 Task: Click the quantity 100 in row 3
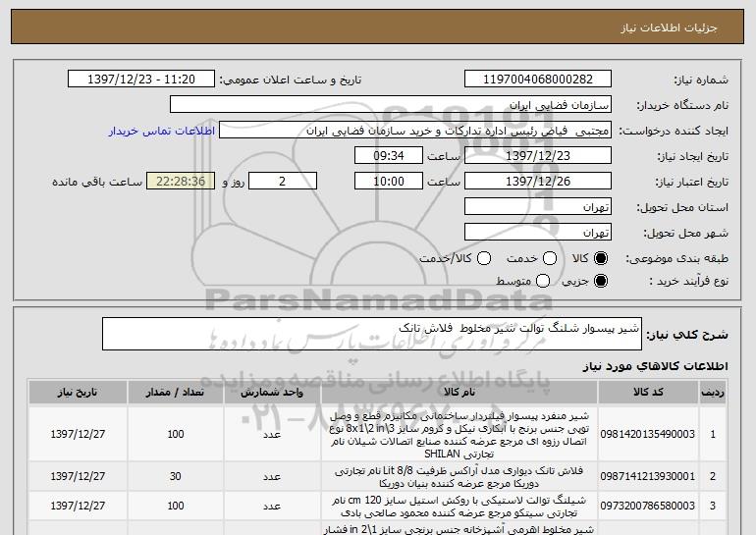tap(176, 506)
